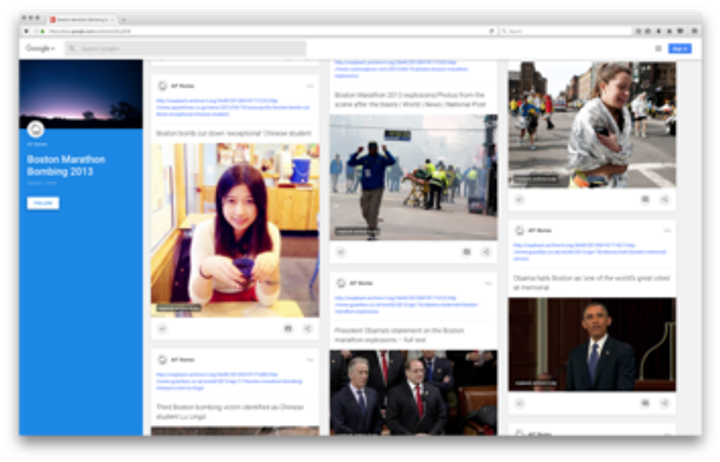Click the author avatar on the Chinese student post
The width and height of the screenshot is (720, 462).
point(162,86)
